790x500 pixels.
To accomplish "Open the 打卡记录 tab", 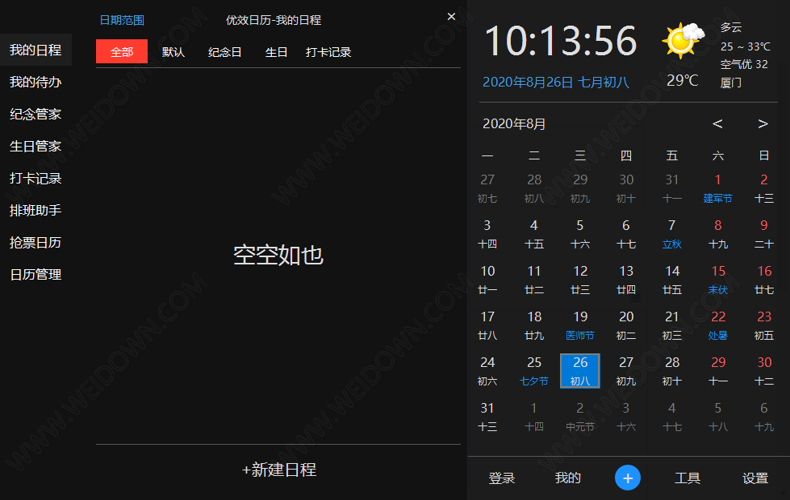I will coord(328,52).
